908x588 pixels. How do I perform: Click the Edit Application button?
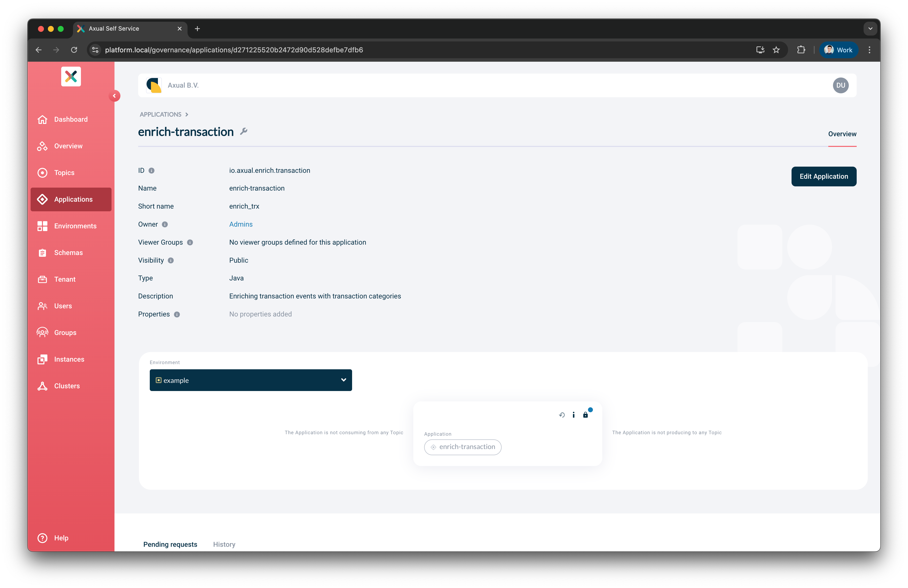[824, 176]
